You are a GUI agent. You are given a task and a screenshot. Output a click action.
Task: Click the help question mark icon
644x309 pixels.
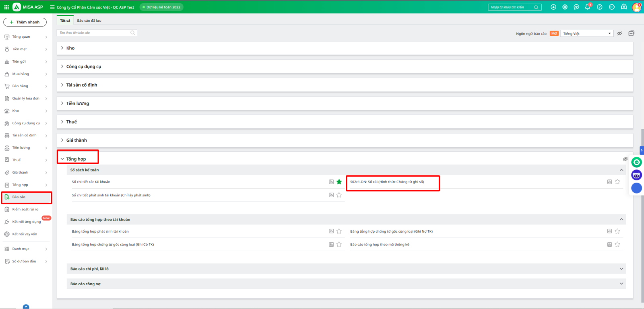[600, 7]
